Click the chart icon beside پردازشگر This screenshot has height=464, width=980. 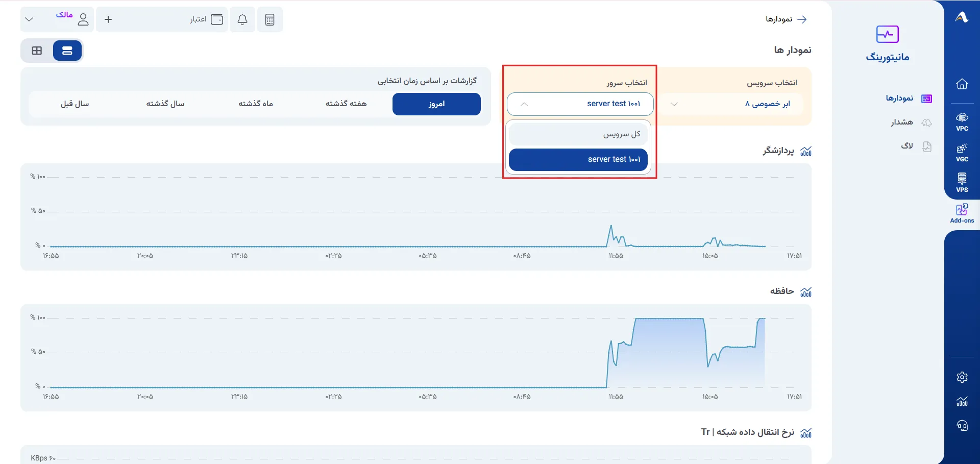[x=806, y=151]
